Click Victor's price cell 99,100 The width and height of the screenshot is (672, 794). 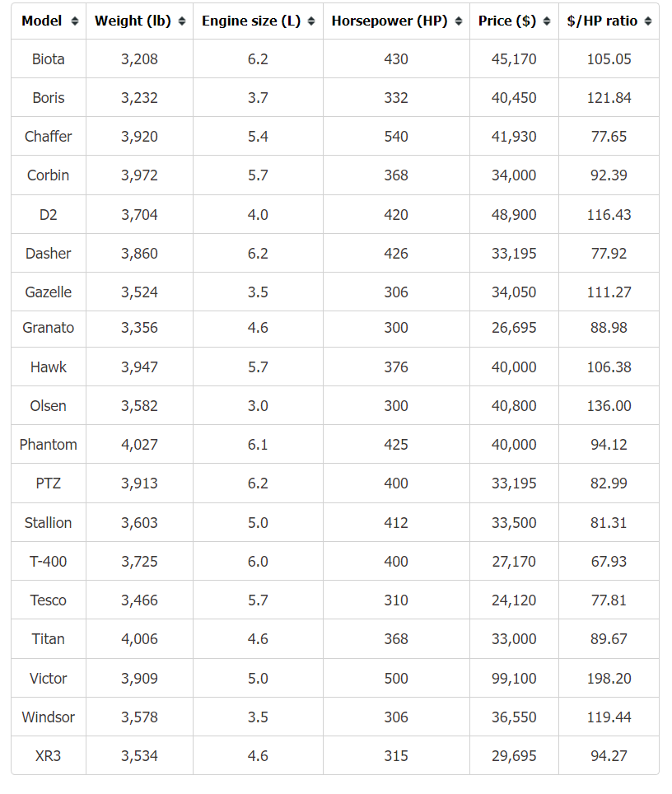pyautogui.click(x=514, y=678)
